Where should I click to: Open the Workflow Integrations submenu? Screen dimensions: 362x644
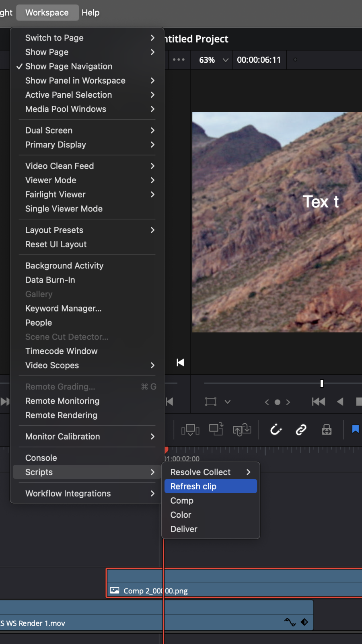pyautogui.click(x=87, y=493)
